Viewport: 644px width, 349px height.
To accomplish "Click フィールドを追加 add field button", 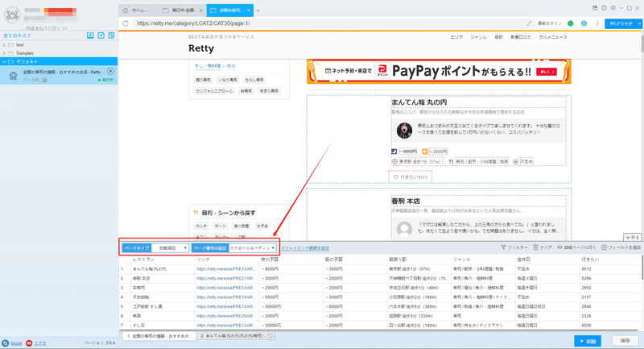I will point(621,247).
